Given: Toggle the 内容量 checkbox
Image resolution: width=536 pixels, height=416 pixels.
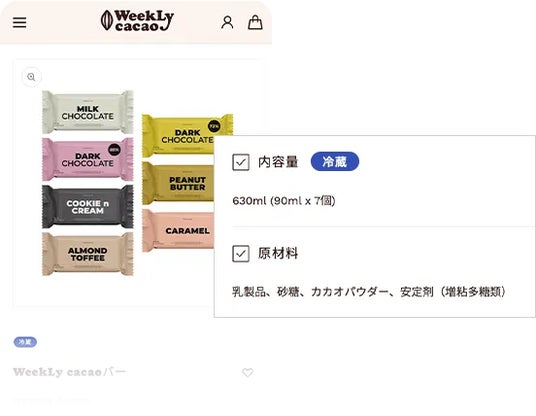Looking at the screenshot, I should (241, 162).
